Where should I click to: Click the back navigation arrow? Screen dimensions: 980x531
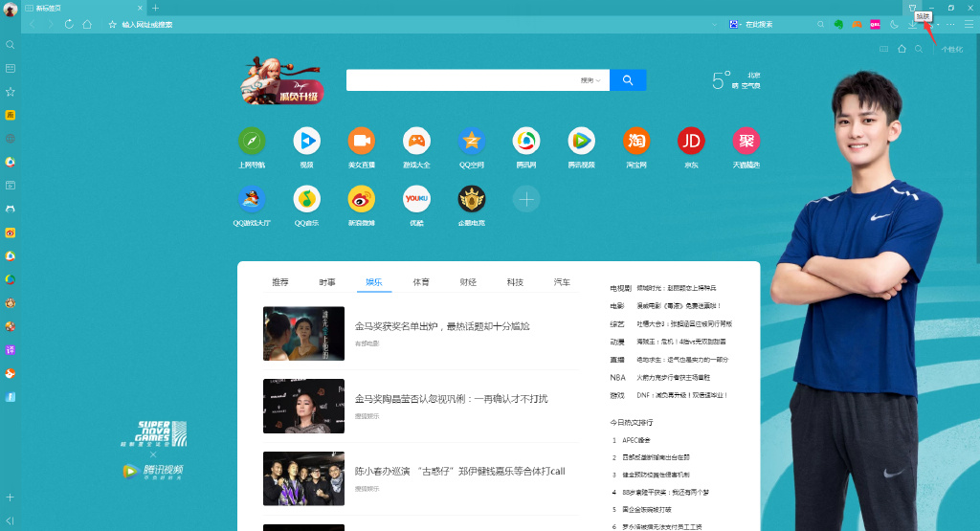coord(32,24)
